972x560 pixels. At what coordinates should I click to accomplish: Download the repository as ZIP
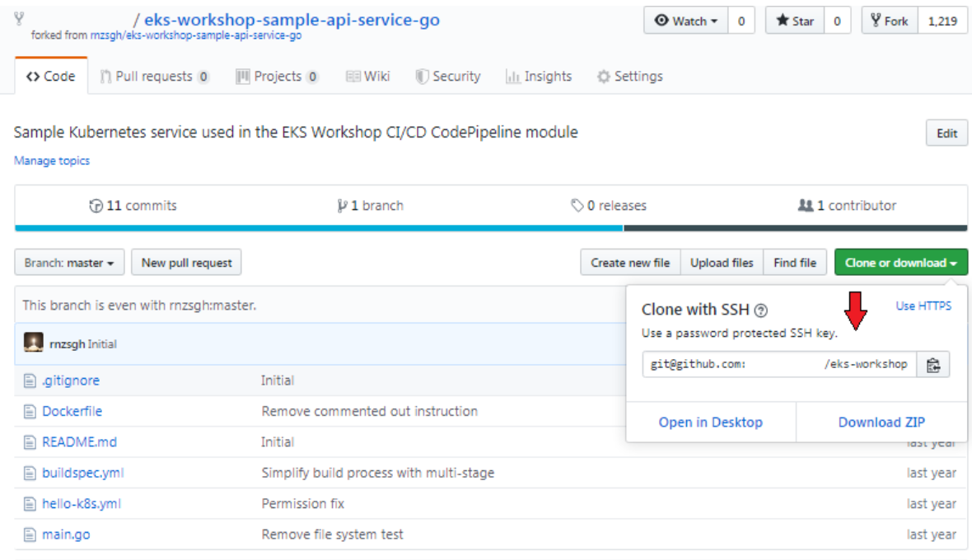881,422
